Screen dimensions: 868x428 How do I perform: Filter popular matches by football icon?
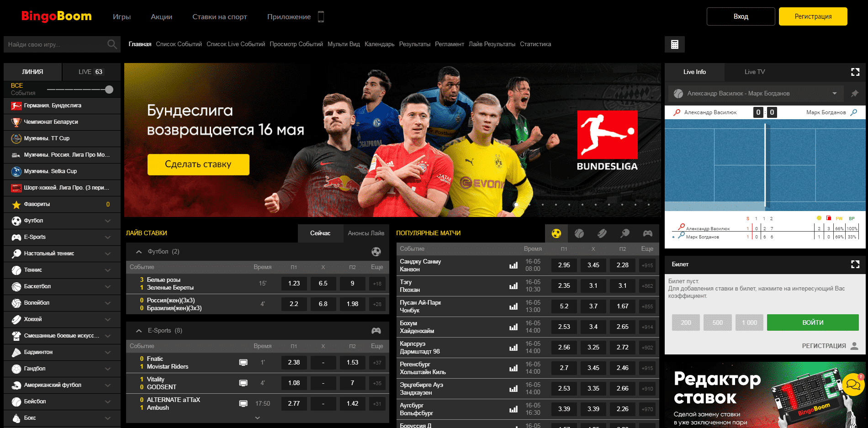[x=556, y=233]
